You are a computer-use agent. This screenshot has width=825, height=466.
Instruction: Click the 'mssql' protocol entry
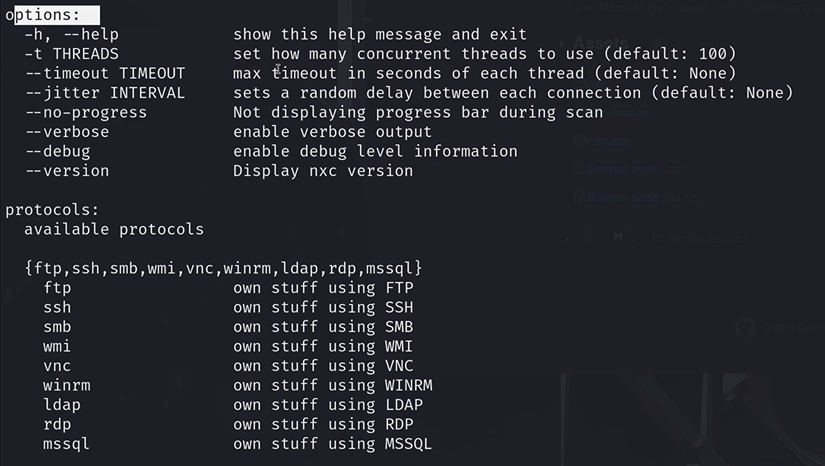(66, 444)
